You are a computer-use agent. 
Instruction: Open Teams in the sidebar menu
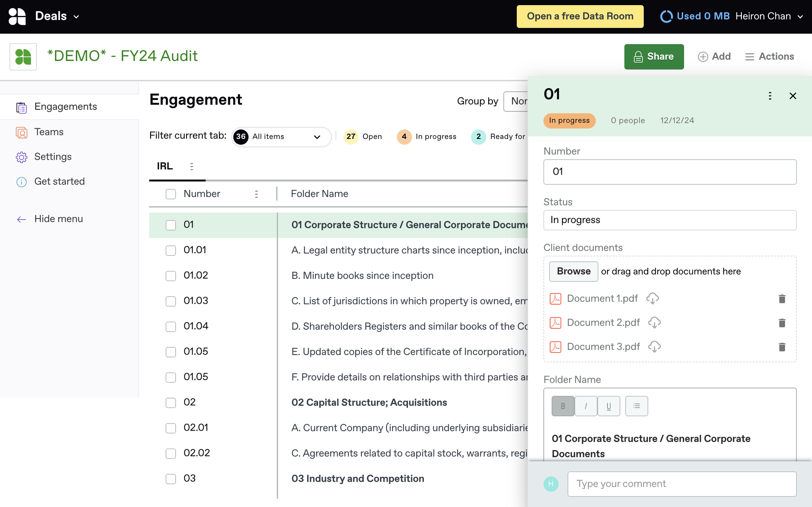click(49, 132)
